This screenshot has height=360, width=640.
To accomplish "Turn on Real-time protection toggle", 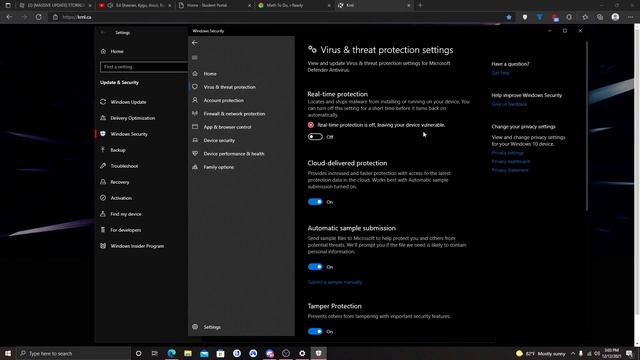I will [x=315, y=137].
